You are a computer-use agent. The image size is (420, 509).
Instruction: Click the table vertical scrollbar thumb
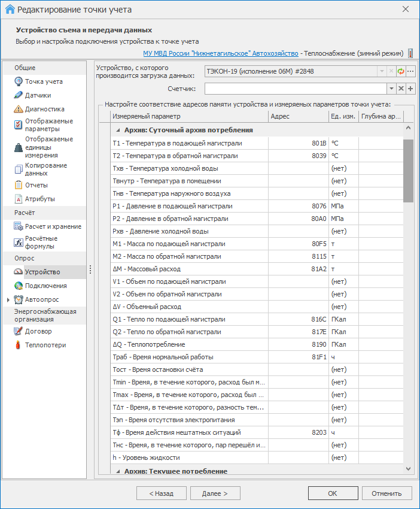408,171
